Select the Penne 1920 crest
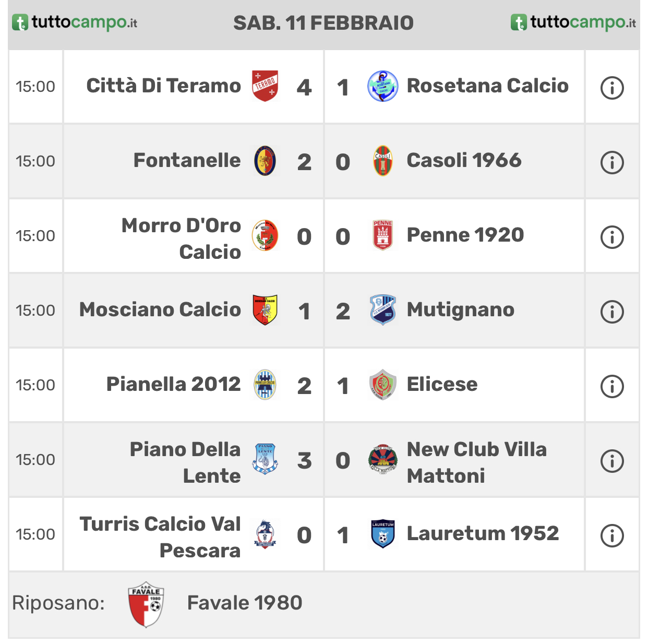 382,235
